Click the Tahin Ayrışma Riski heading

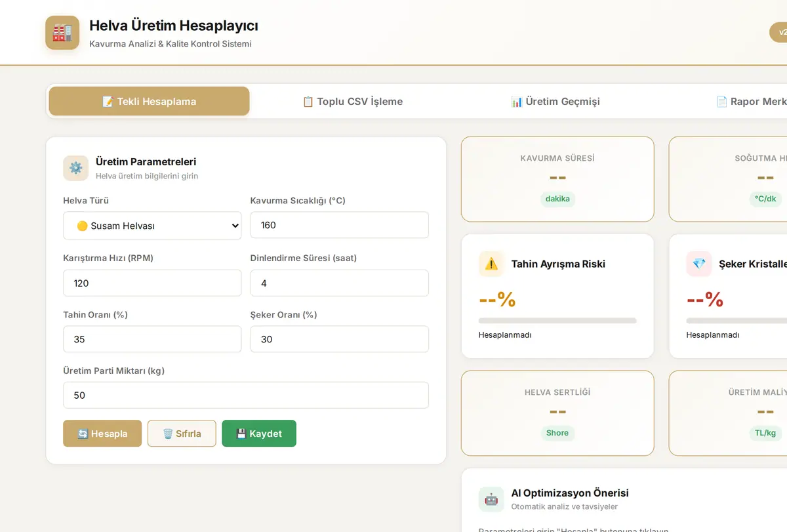click(558, 264)
